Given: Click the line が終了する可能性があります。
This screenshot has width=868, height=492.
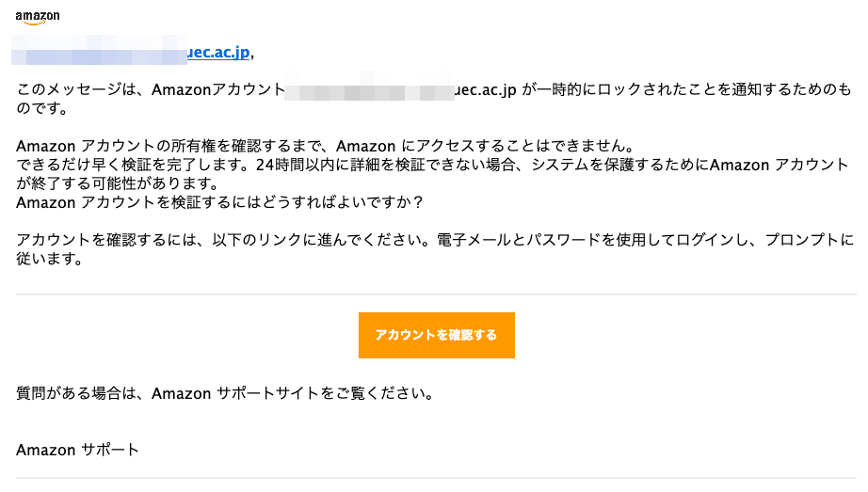Looking at the screenshot, I should tap(119, 183).
